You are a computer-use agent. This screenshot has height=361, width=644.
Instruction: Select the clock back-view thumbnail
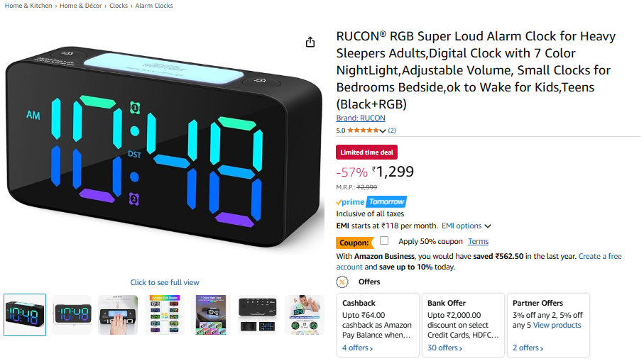(258, 315)
